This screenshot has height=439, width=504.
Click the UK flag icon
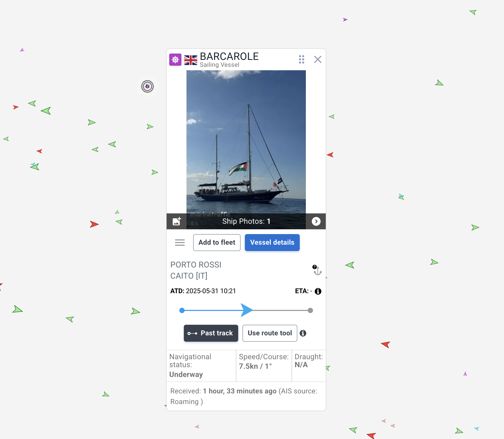(x=191, y=60)
